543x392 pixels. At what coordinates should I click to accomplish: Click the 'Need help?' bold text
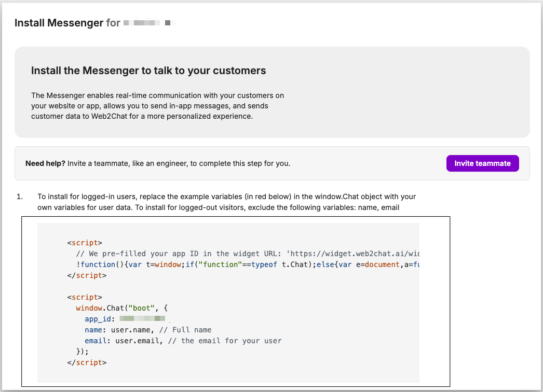[45, 163]
